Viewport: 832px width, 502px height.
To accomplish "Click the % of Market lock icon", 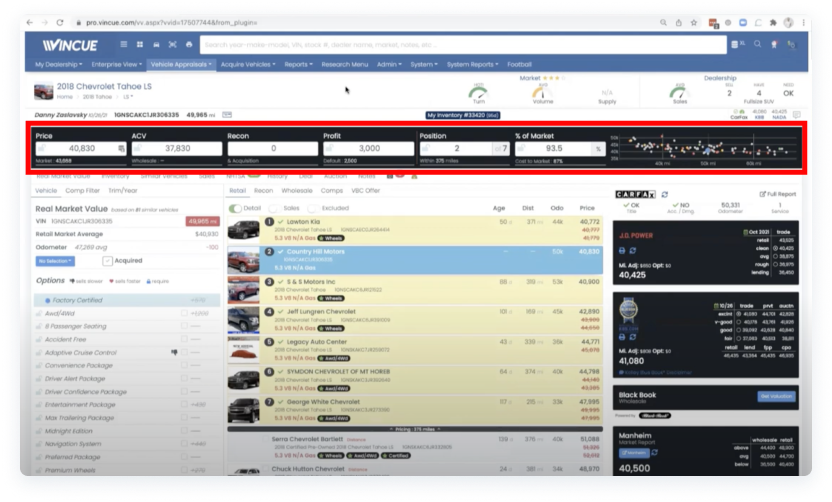I will pyautogui.click(x=521, y=149).
